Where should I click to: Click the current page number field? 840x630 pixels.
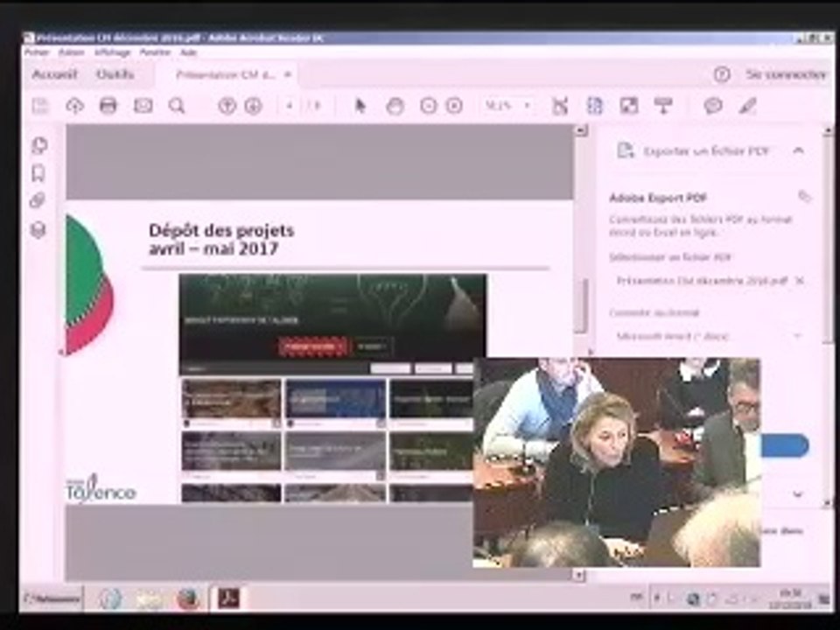[x=290, y=106]
